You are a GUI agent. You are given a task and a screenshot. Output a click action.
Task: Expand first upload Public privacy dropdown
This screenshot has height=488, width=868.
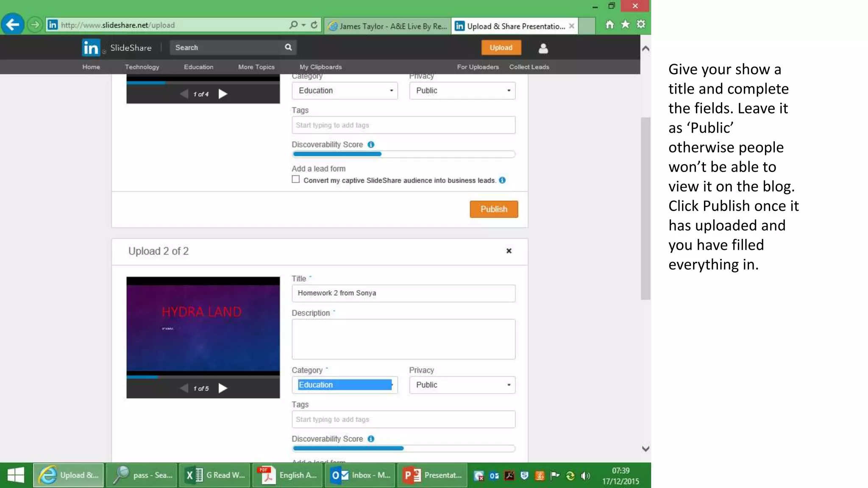point(462,90)
